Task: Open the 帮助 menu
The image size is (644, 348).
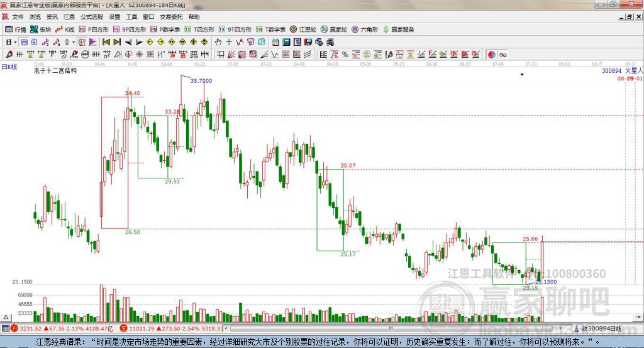Action: coord(194,17)
